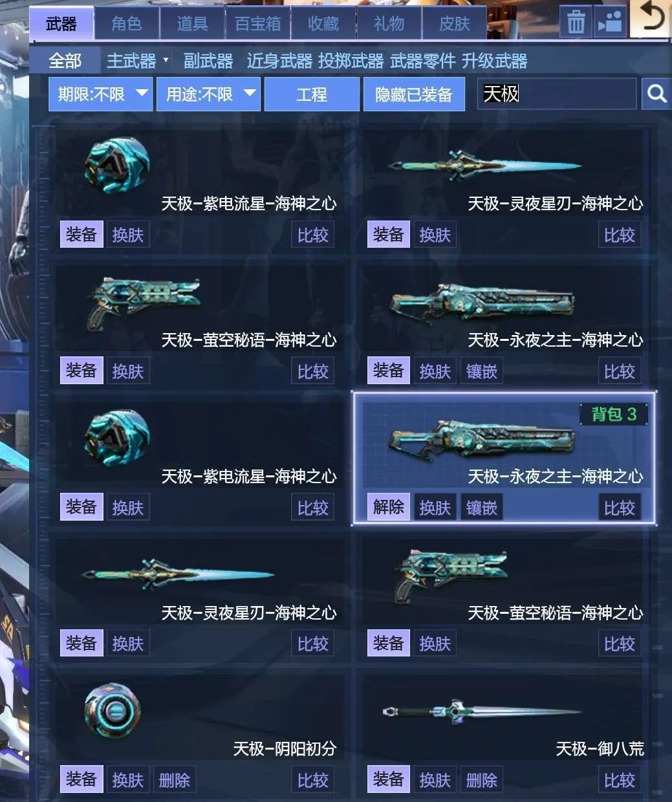
Task: Open the video camera recording icon
Action: click(x=609, y=23)
